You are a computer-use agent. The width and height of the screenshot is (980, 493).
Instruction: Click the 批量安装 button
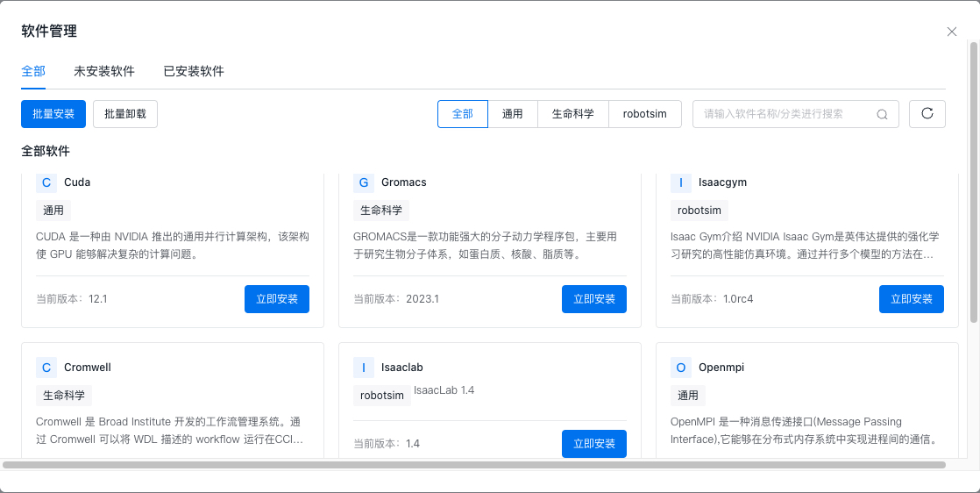point(53,114)
